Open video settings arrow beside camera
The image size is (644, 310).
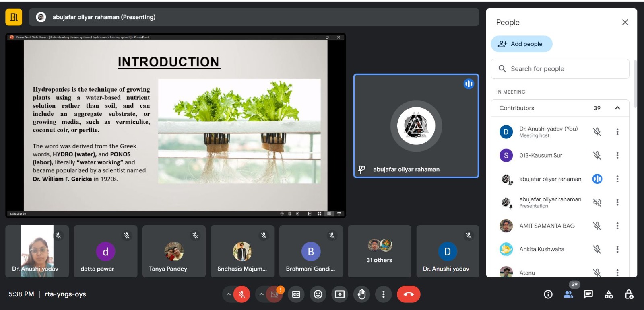coord(261,294)
